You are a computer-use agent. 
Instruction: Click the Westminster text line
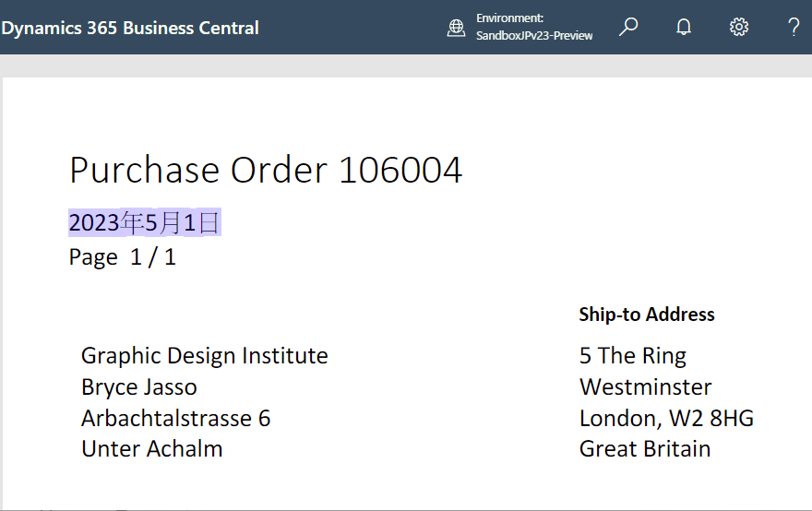click(645, 387)
